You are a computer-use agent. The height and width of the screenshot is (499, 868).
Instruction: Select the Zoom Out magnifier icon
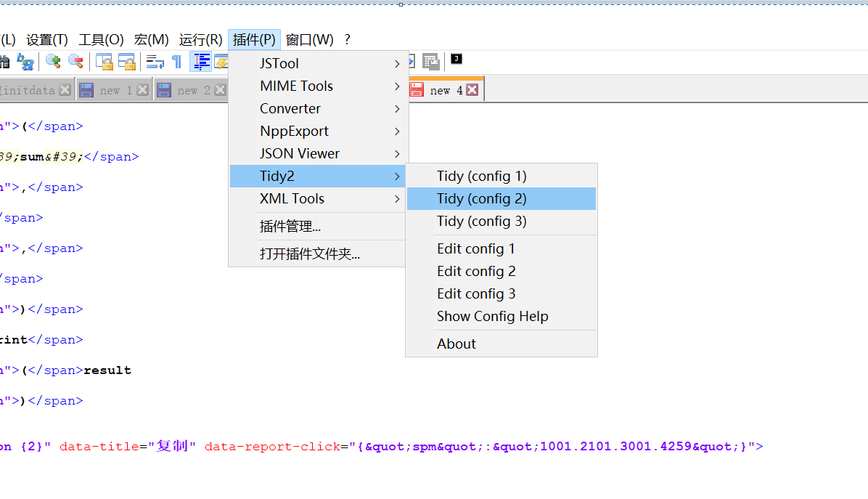(75, 62)
